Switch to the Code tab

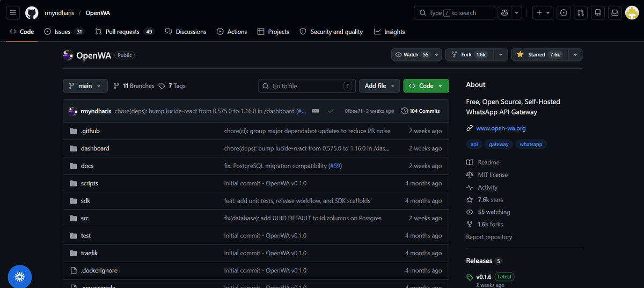(x=22, y=32)
